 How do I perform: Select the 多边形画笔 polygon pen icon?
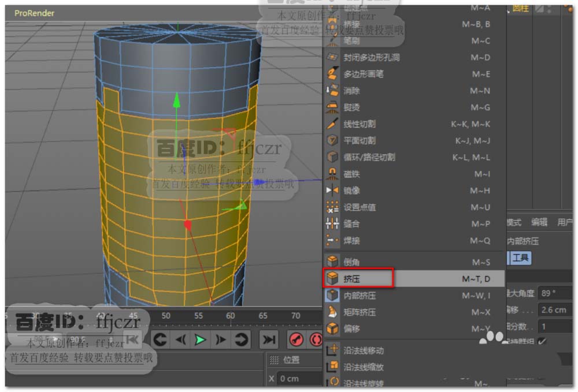332,74
